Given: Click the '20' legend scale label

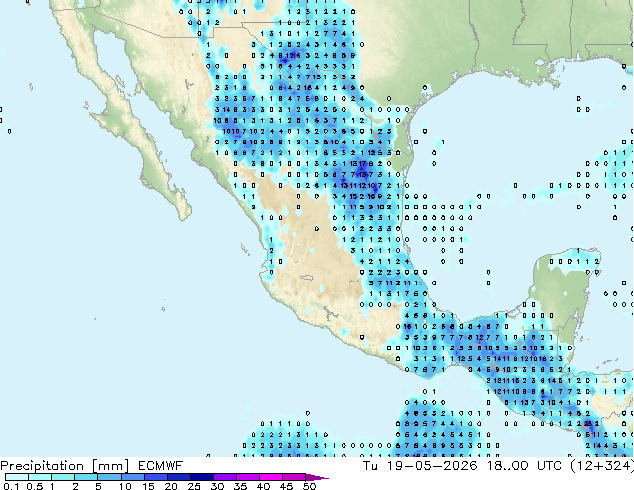Looking at the screenshot, I should [171, 486].
